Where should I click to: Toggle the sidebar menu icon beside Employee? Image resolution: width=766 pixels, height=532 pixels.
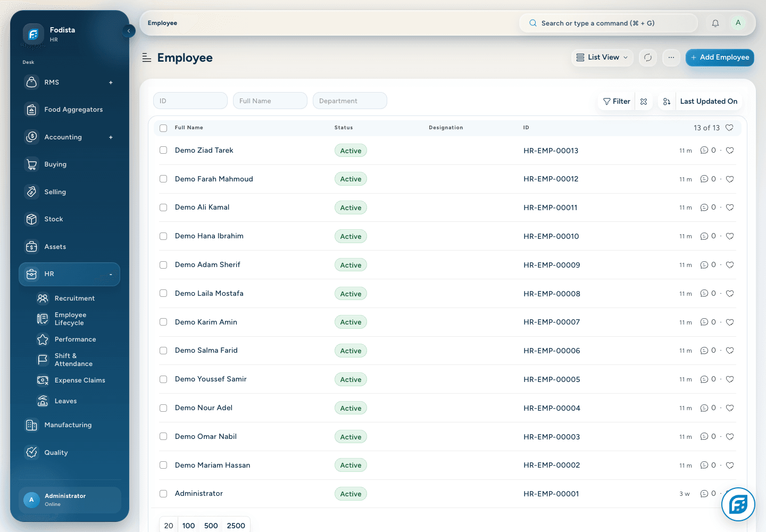click(x=147, y=57)
